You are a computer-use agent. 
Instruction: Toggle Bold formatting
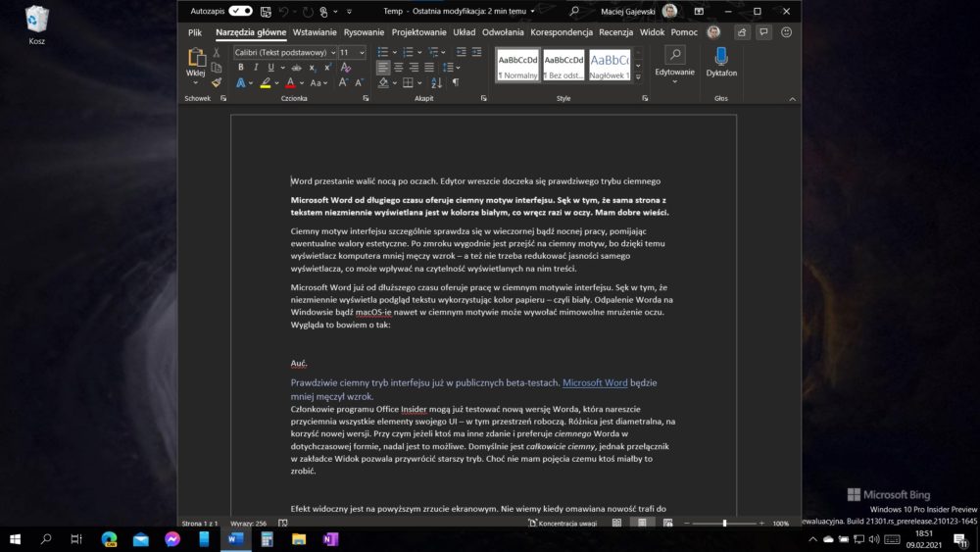click(x=241, y=68)
